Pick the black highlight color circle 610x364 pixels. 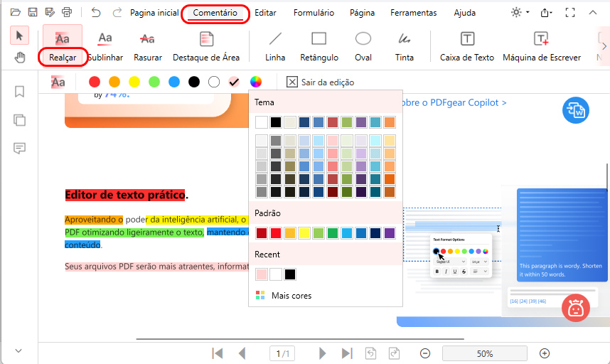[194, 82]
